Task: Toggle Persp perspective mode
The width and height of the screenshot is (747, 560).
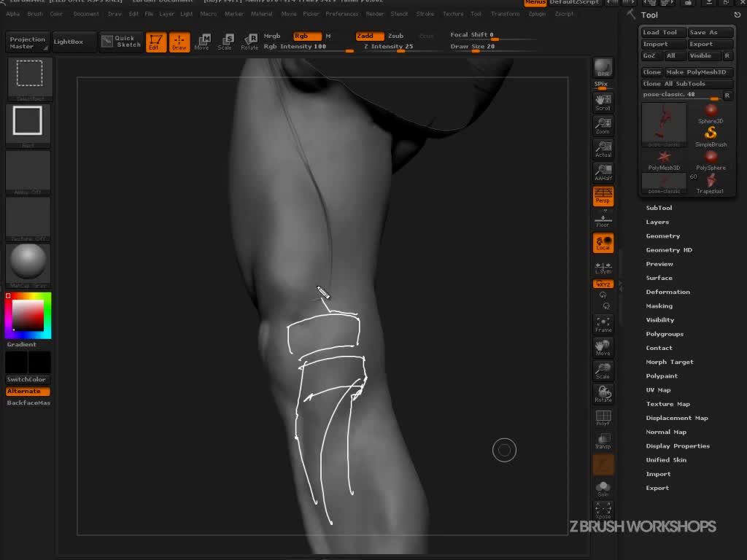Action: point(603,195)
